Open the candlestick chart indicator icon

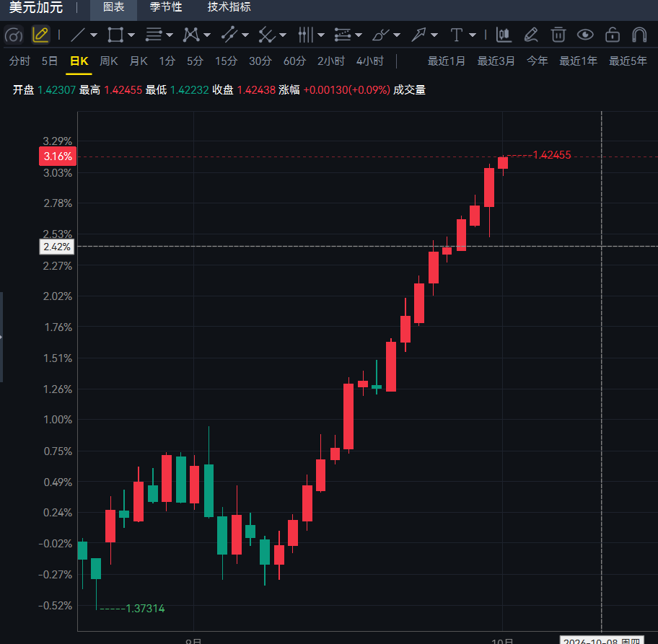tap(504, 35)
